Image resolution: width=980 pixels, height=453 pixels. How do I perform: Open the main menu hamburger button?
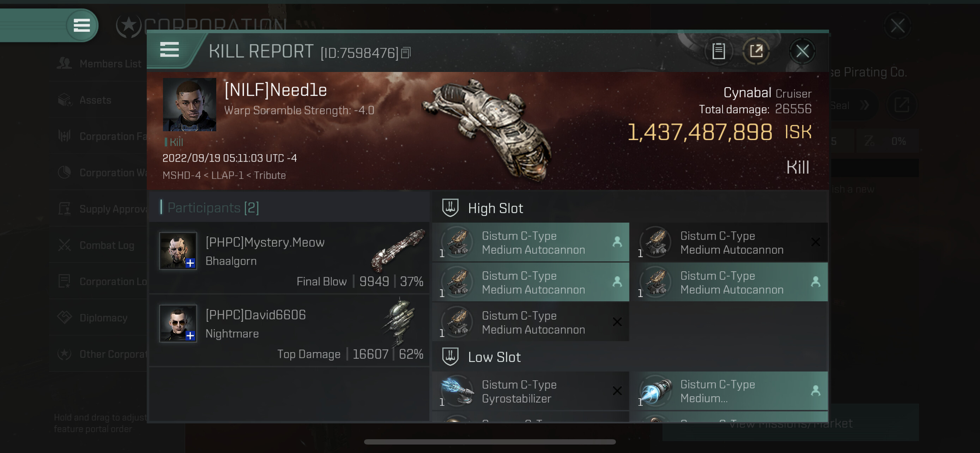[82, 25]
